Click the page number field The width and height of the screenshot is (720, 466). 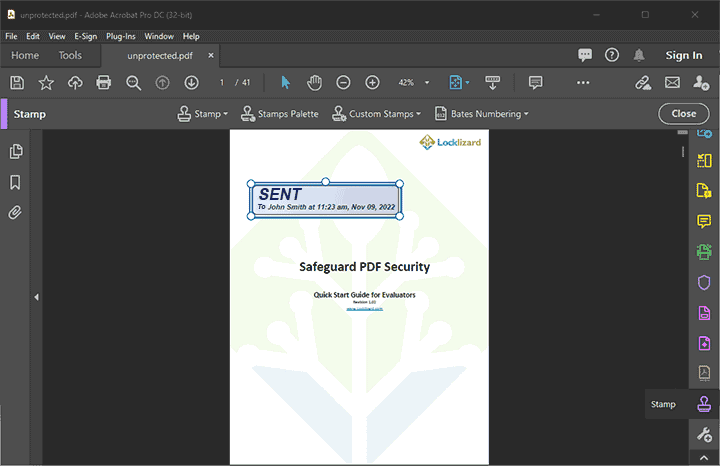[x=222, y=83]
